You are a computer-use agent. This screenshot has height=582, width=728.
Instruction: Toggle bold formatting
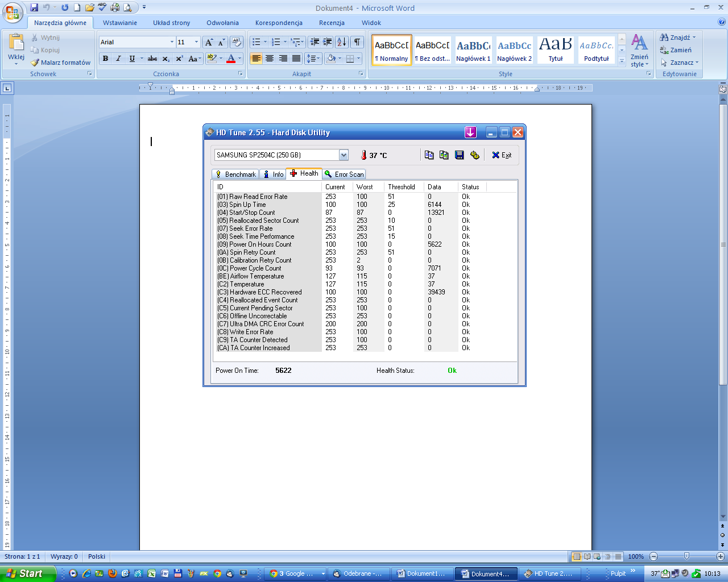[105, 59]
